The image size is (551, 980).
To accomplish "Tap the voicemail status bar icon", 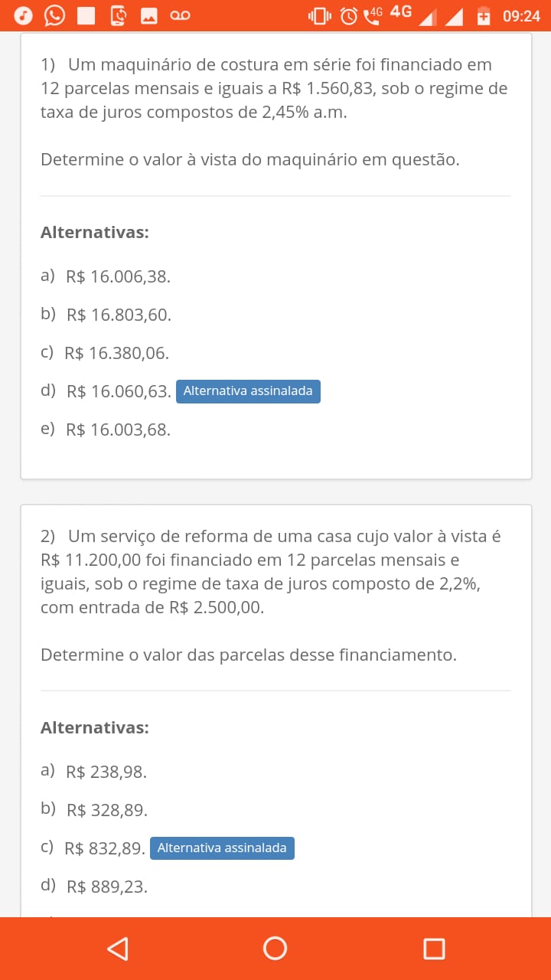I will coord(180,15).
